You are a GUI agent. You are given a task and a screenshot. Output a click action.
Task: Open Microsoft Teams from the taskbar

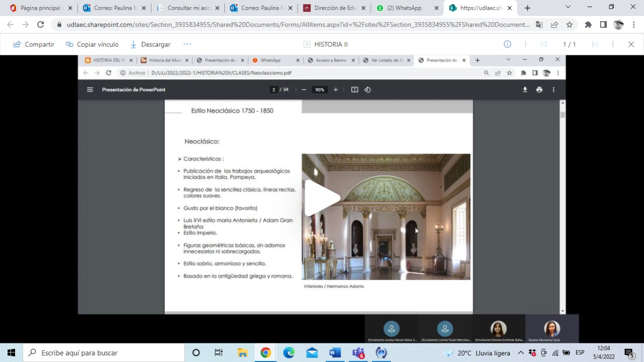pyautogui.click(x=358, y=353)
